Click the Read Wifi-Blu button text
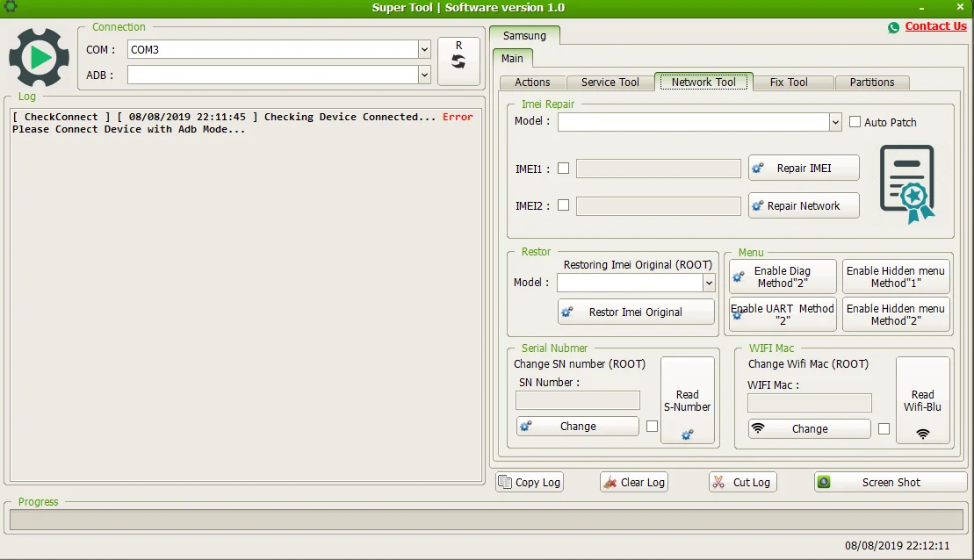974x560 pixels. pos(922,400)
